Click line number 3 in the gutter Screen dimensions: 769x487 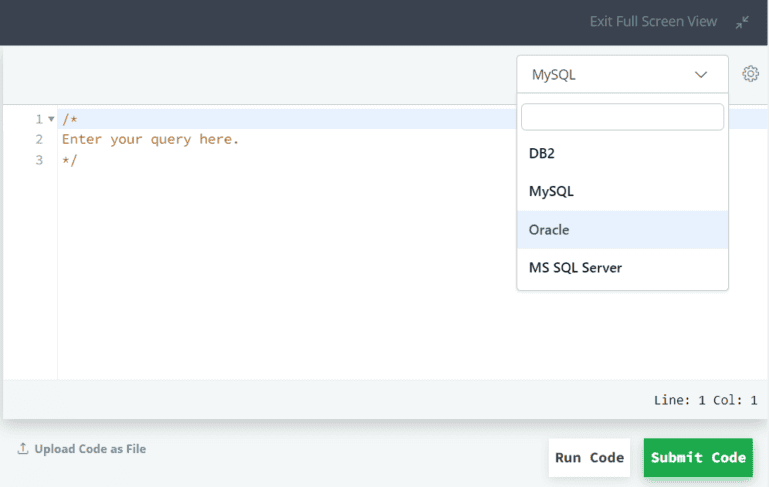point(39,160)
